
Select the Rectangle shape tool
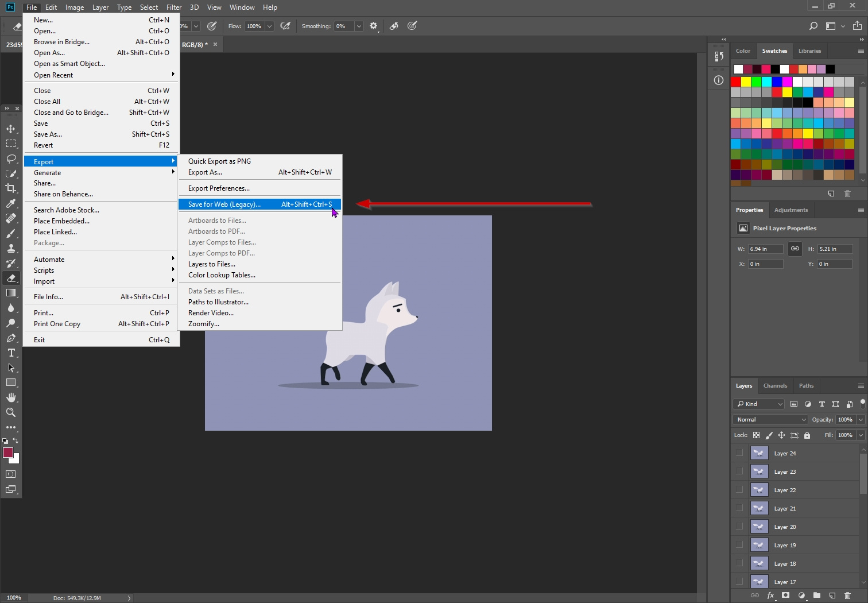pos(11,382)
